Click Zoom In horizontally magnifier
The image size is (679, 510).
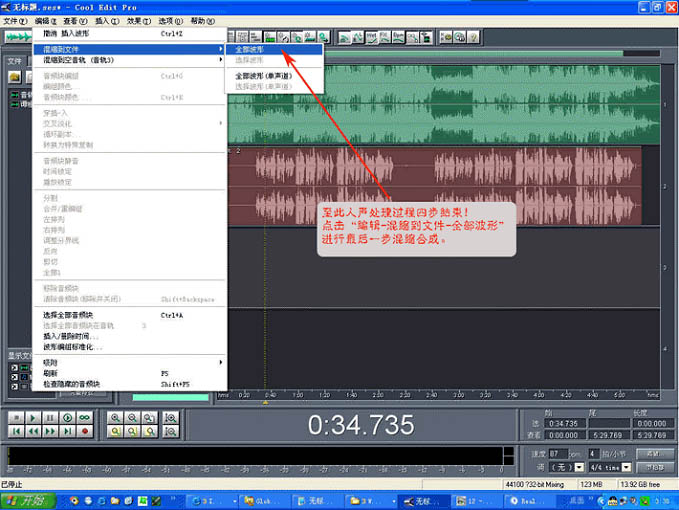tap(115, 418)
